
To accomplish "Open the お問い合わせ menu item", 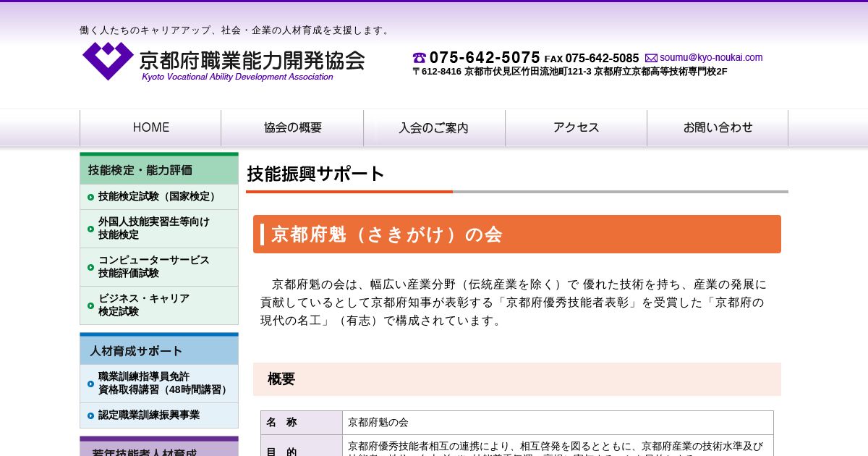I will click(718, 128).
